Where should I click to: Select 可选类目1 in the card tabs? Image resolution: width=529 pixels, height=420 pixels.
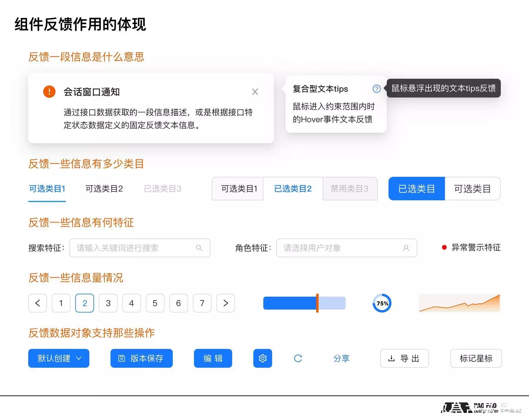pyautogui.click(x=238, y=189)
